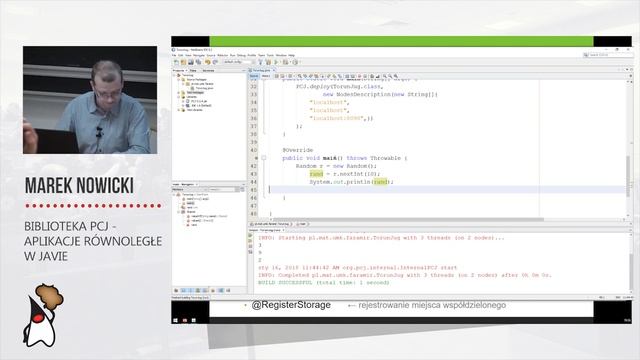
Task: Toggle last filter button in Navigator bottom bar
Action: [228, 290]
